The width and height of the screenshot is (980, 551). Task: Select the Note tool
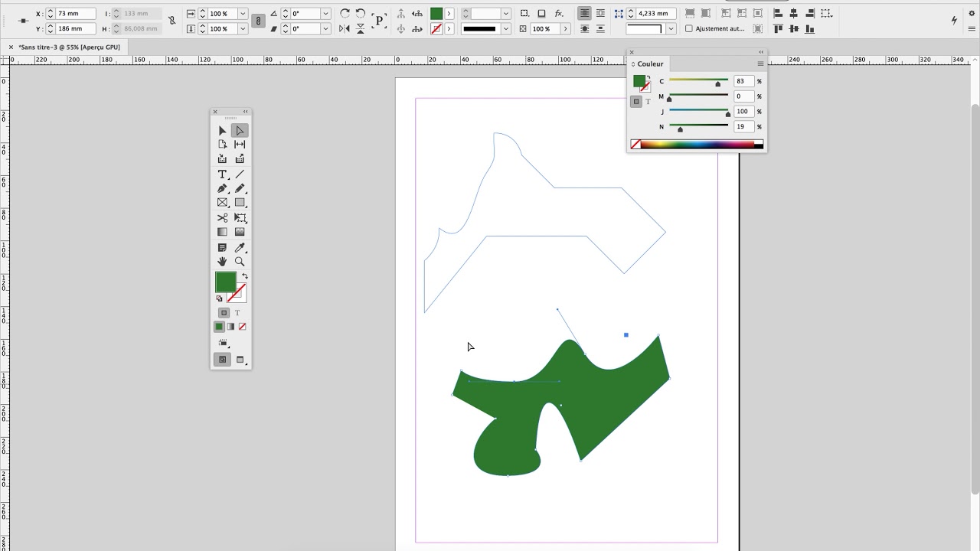click(222, 248)
